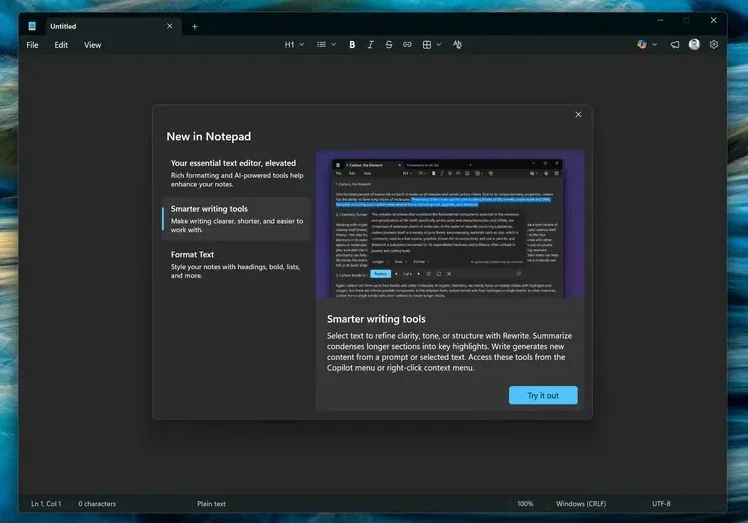Add a new tab with plus button

pyautogui.click(x=195, y=26)
